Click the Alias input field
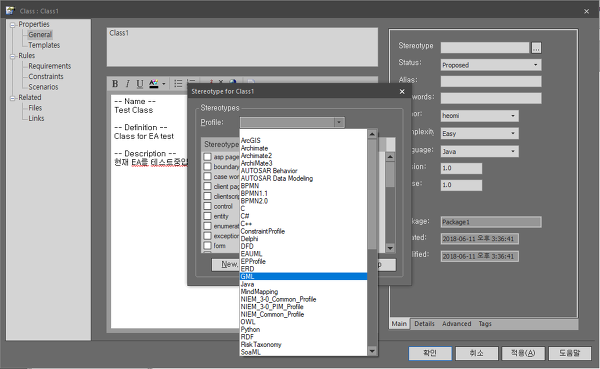 [491, 81]
